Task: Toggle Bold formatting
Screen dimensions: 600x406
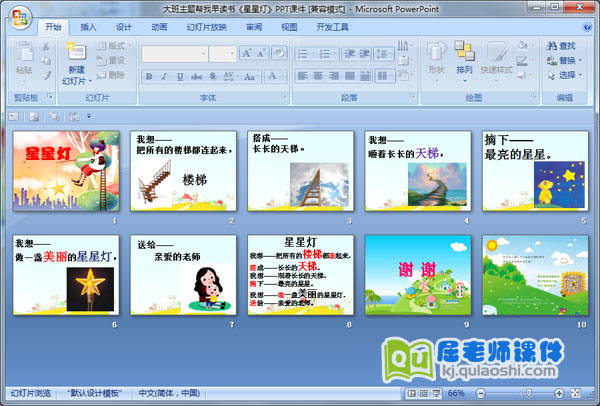Action: pyautogui.click(x=149, y=77)
